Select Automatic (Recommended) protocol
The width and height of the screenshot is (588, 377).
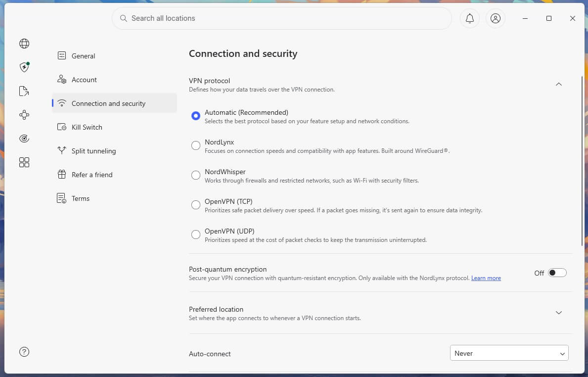pyautogui.click(x=196, y=116)
